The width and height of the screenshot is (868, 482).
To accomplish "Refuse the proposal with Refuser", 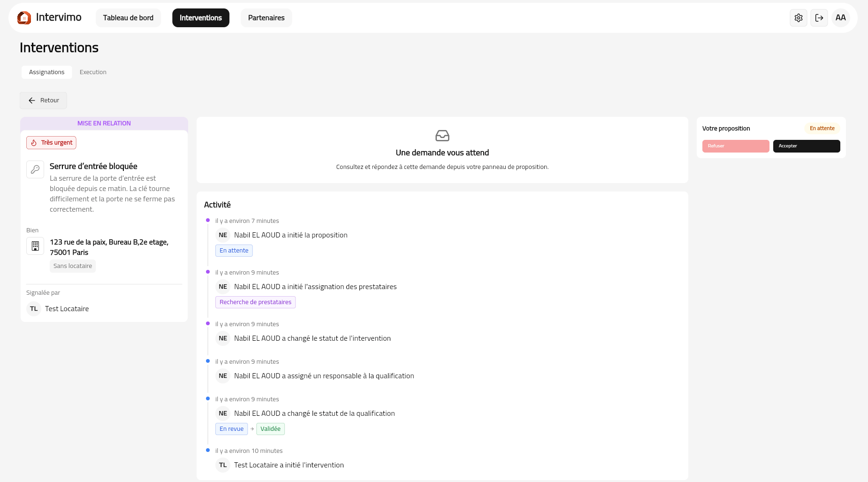I will pyautogui.click(x=736, y=146).
